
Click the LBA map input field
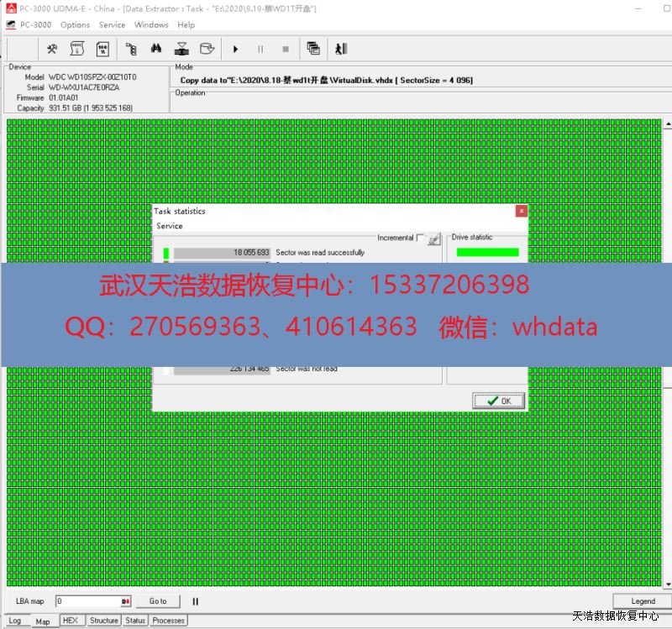click(x=87, y=601)
